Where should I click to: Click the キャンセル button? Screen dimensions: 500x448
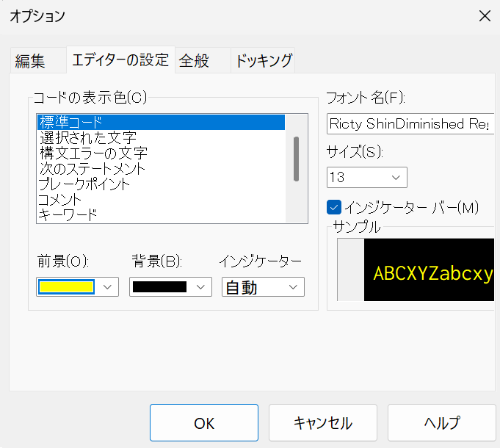tap(323, 423)
